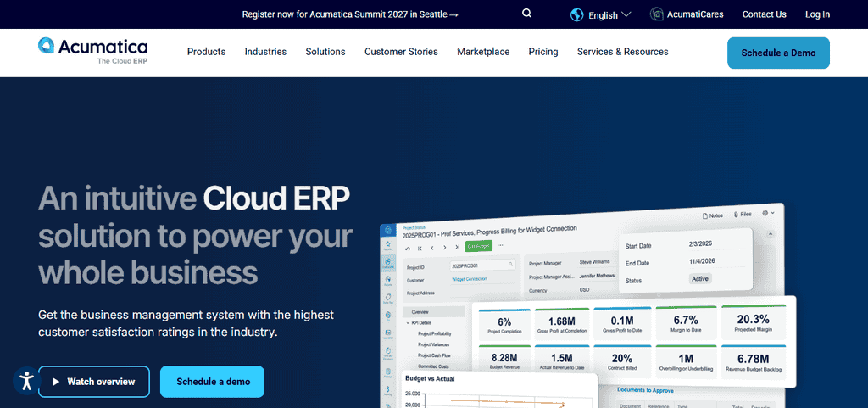Select Project Variances in preview tree
This screenshot has width=868, height=408.
[433, 344]
